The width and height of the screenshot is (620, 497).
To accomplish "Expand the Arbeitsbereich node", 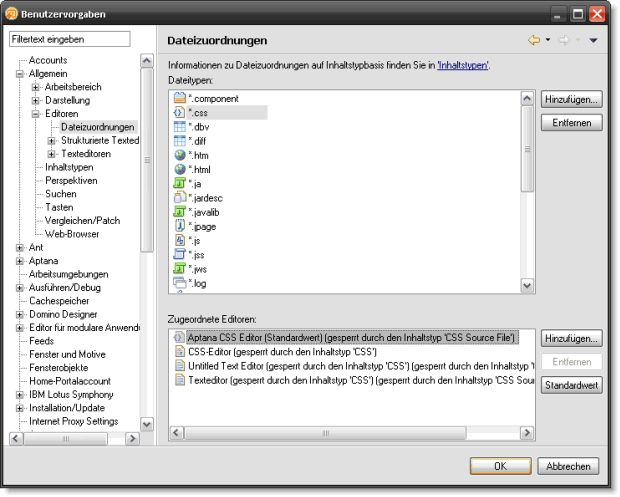I will pos(36,87).
